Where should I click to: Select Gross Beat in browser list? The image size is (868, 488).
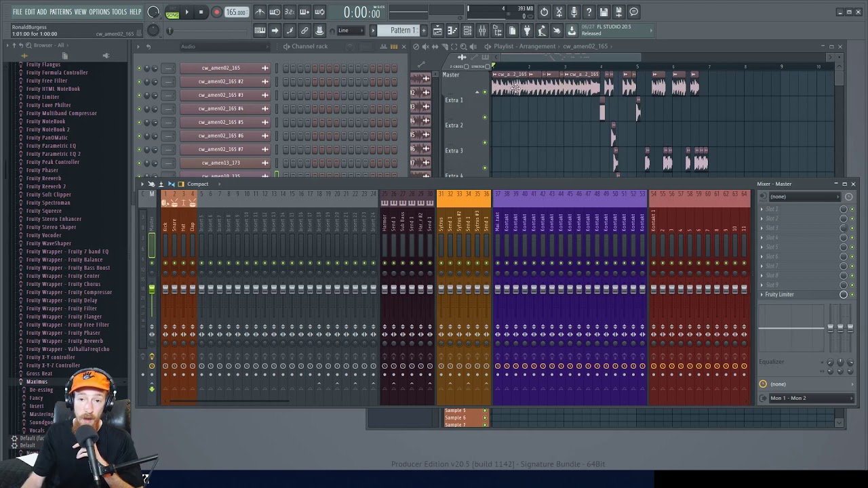point(39,373)
